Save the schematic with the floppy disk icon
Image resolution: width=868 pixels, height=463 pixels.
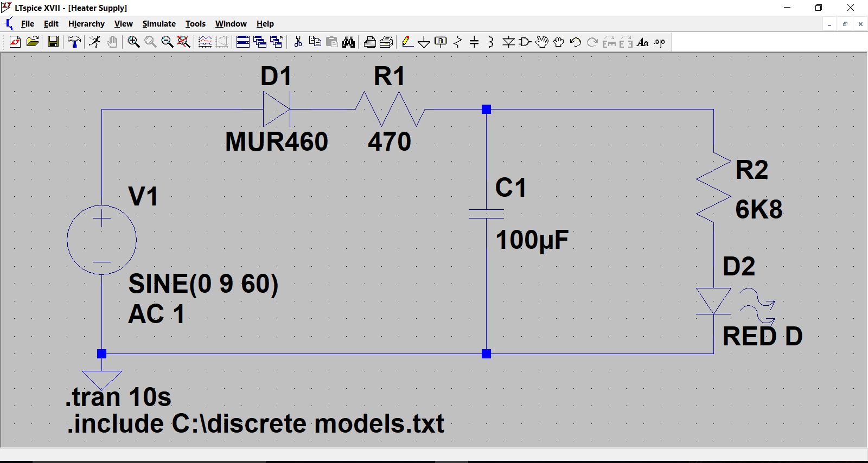coord(53,42)
